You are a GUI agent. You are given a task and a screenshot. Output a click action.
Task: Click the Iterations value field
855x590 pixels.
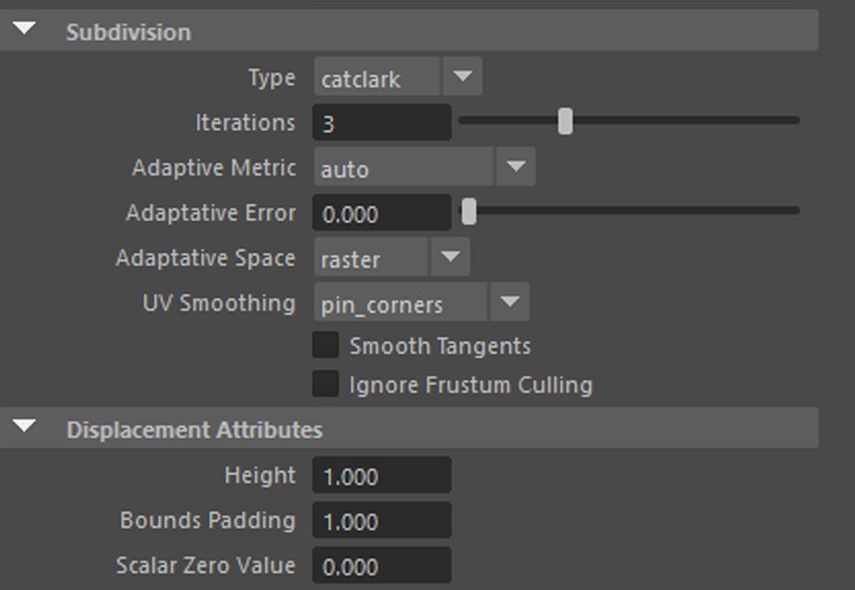[x=381, y=123]
